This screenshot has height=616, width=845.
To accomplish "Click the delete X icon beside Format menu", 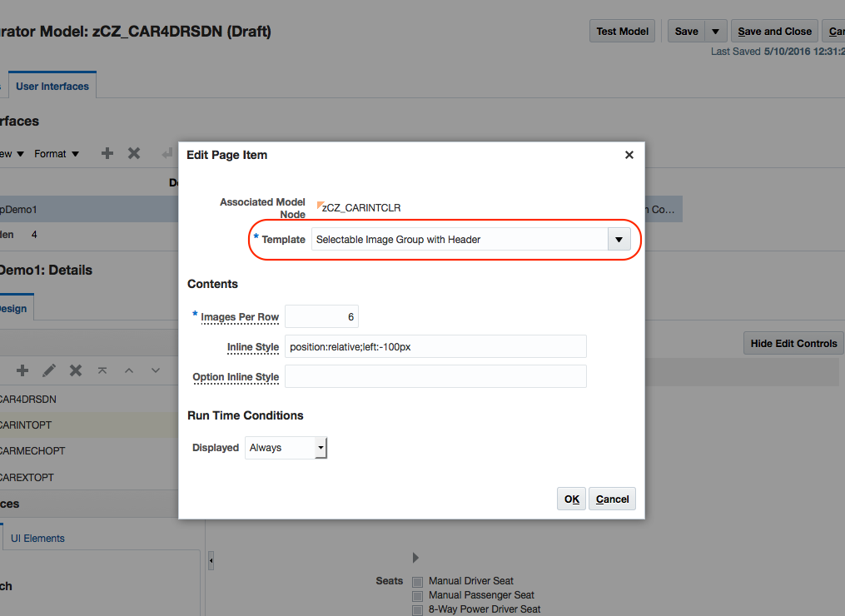I will [133, 153].
